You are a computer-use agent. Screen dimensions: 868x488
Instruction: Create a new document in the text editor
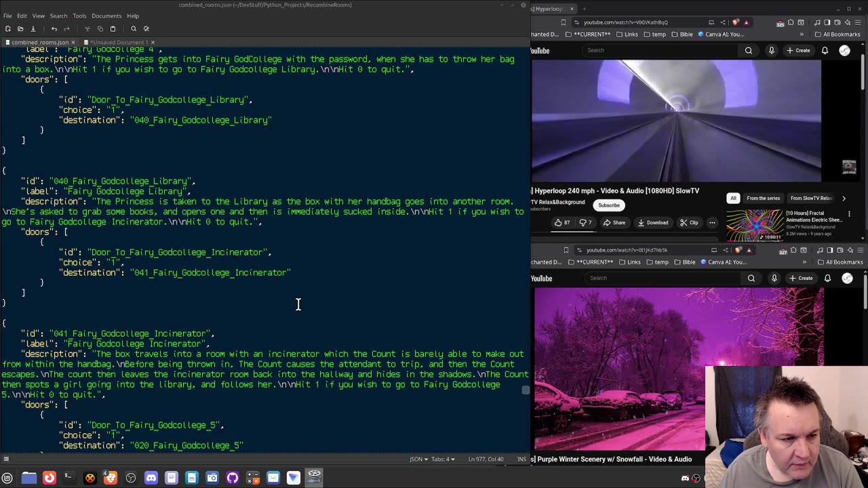tap(7, 28)
